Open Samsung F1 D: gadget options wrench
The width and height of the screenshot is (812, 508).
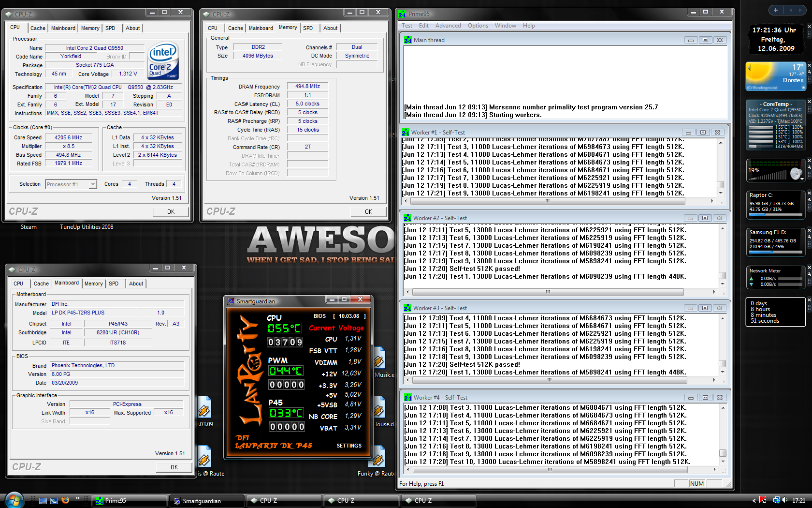[809, 236]
